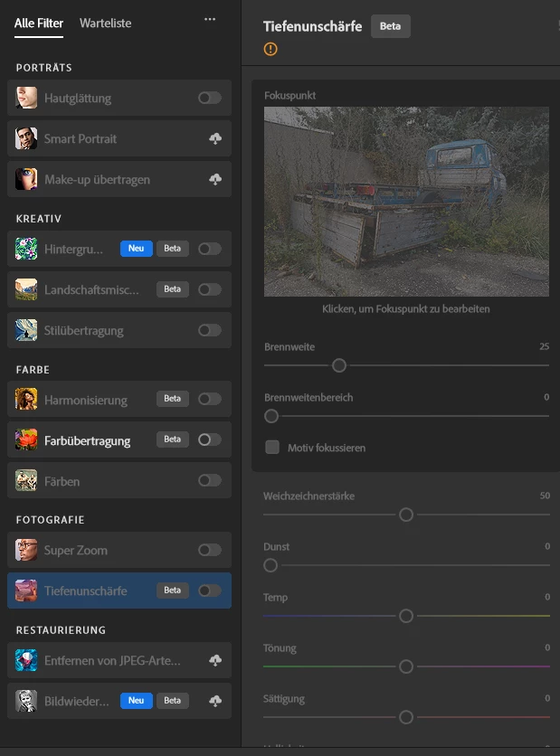Screen dimensions: 560x756
Task: Click the RESTAURIERUNG section heading
Action: tap(61, 630)
